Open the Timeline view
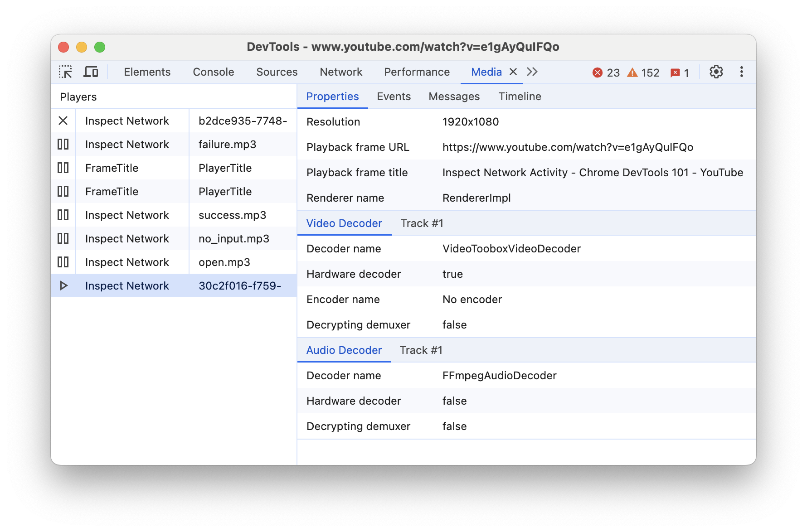The width and height of the screenshot is (807, 532). (x=520, y=96)
